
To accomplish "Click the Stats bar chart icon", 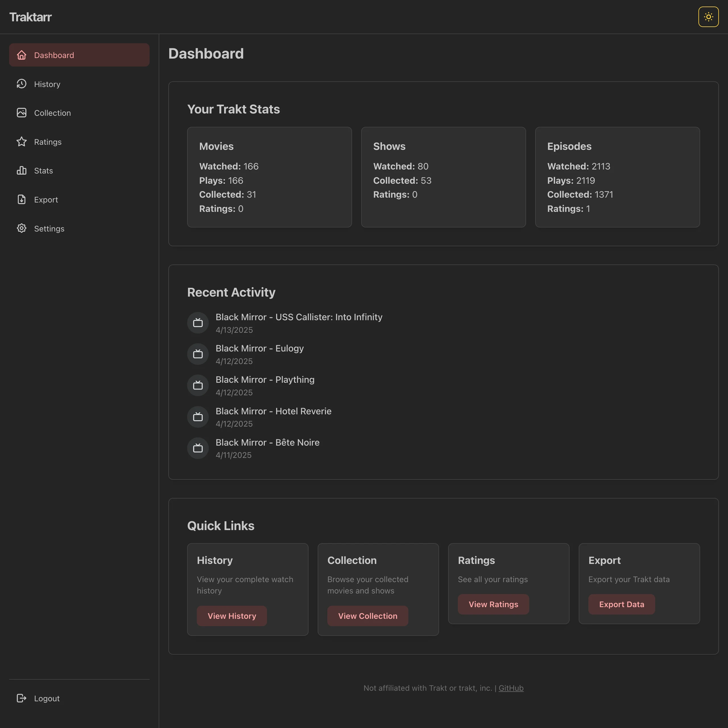I will tap(22, 170).
